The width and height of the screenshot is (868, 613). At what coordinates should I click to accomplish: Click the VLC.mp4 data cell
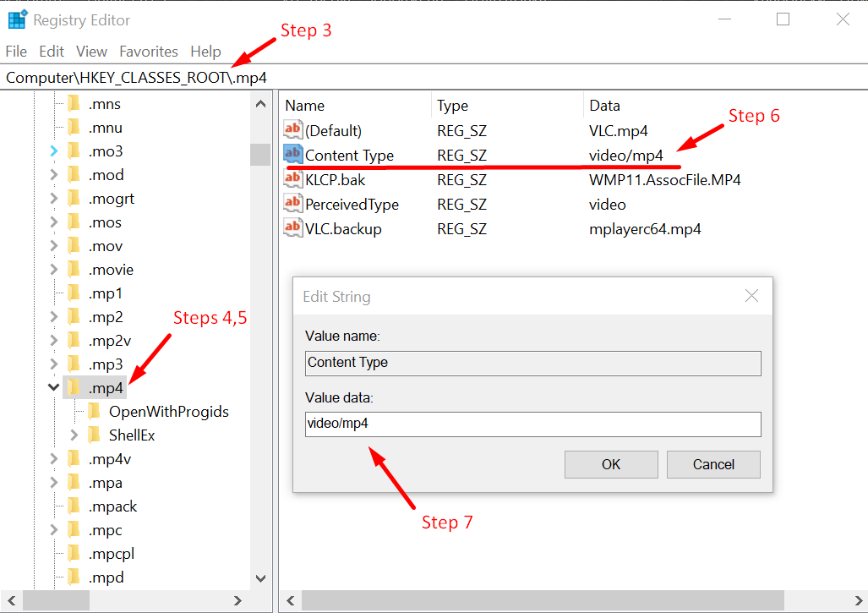(619, 131)
